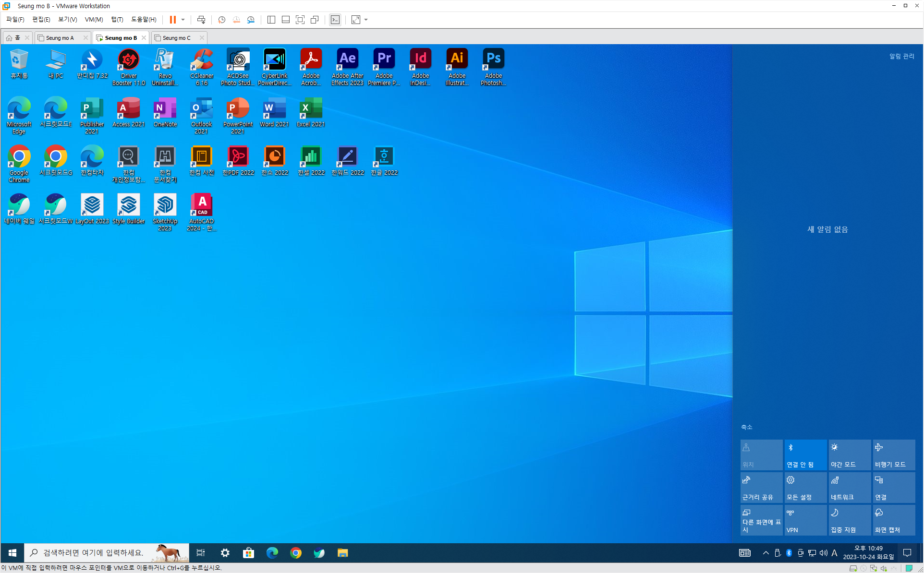Launch Adobe After Effects 2023
Image resolution: width=924 pixels, height=573 pixels.
tap(348, 67)
